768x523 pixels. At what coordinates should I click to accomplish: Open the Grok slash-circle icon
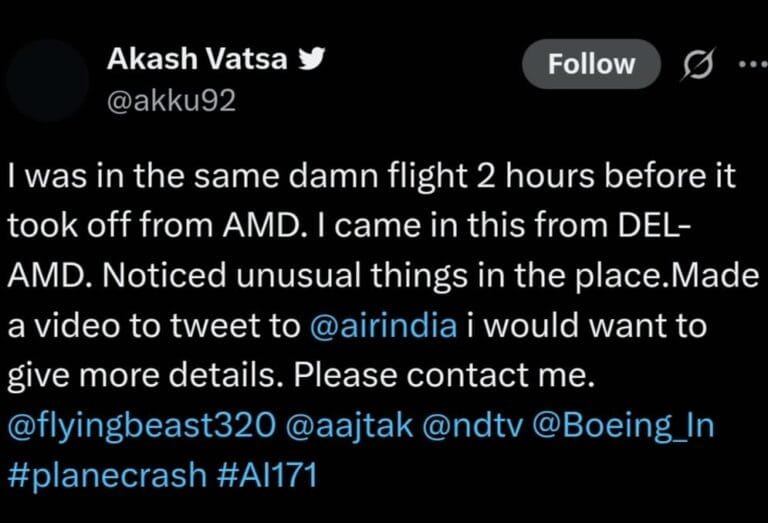coord(696,64)
